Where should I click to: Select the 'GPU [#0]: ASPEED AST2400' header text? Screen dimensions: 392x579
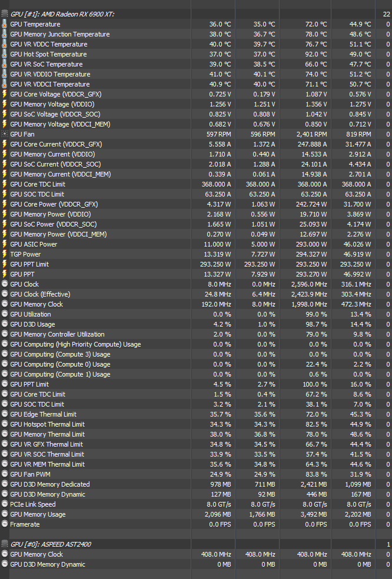[51, 544]
